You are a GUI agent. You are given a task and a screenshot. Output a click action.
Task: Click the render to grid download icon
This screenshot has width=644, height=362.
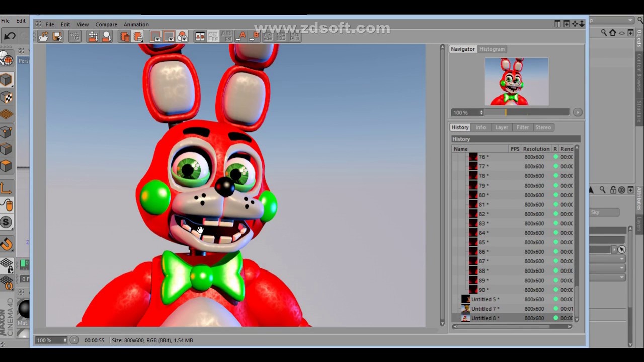coord(93,36)
